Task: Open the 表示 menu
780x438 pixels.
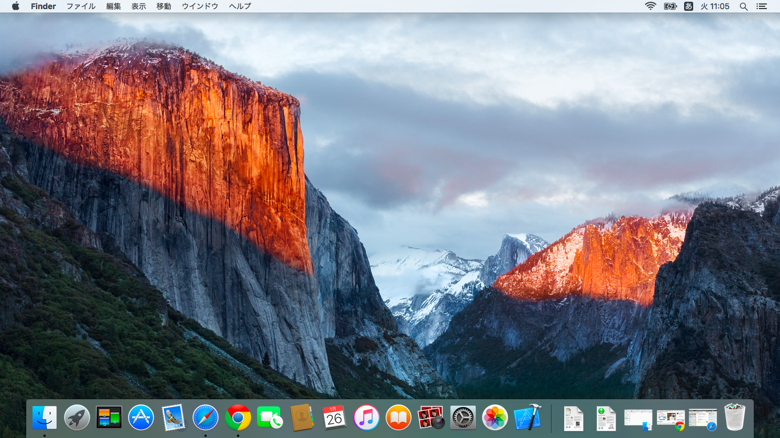Action: click(x=138, y=6)
